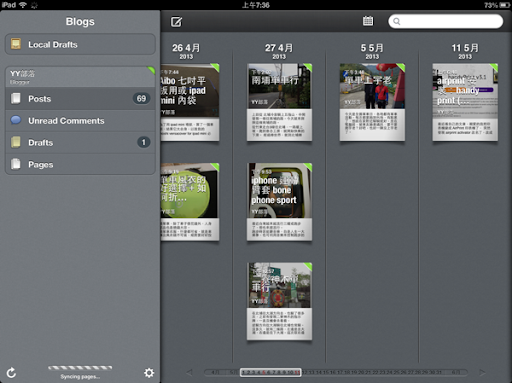Click the status bar clock
Image resolution: width=512 pixels, height=383 pixels.
tap(256, 5)
